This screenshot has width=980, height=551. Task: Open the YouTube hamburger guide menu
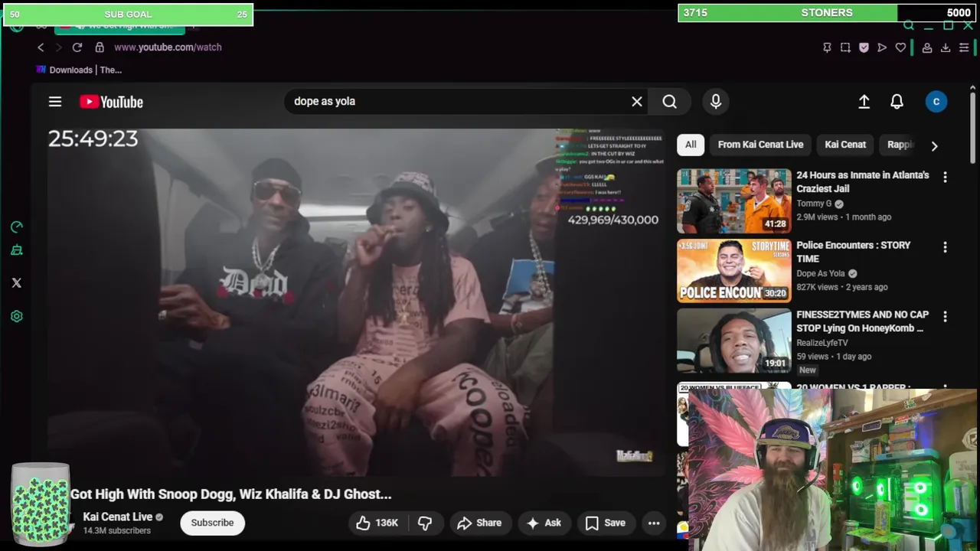coord(55,101)
